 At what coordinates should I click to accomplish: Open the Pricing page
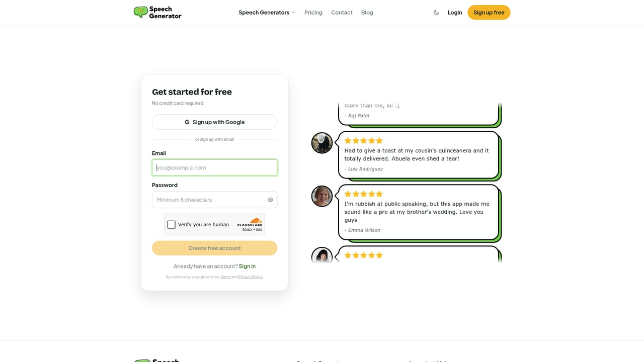pos(313,13)
